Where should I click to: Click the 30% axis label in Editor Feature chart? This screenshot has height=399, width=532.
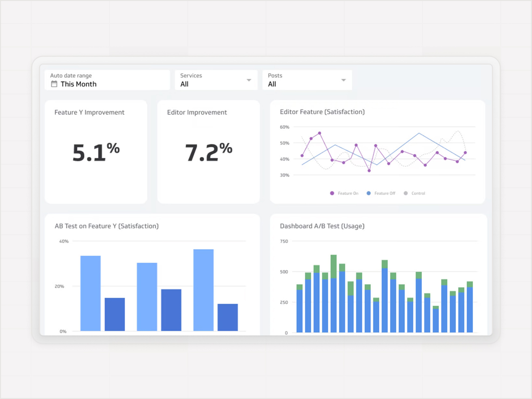(285, 175)
